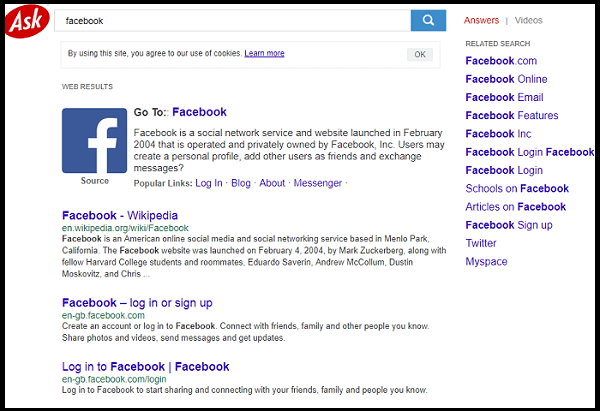The width and height of the screenshot is (600, 411).
Task: Click inside the facebook search field
Action: tap(232, 21)
